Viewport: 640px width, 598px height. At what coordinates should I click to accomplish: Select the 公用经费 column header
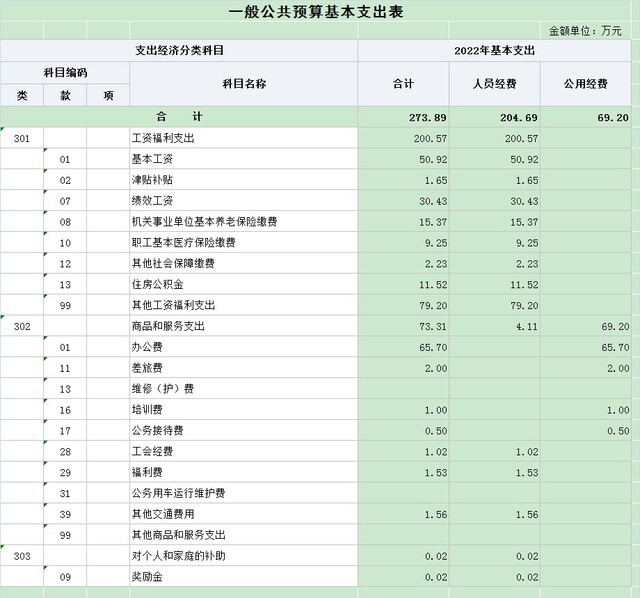(x=587, y=84)
